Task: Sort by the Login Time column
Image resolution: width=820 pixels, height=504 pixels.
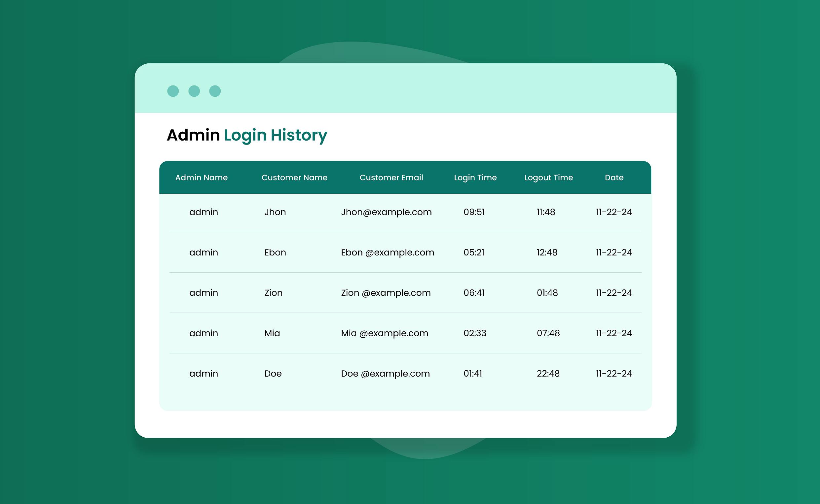Action: tap(475, 178)
